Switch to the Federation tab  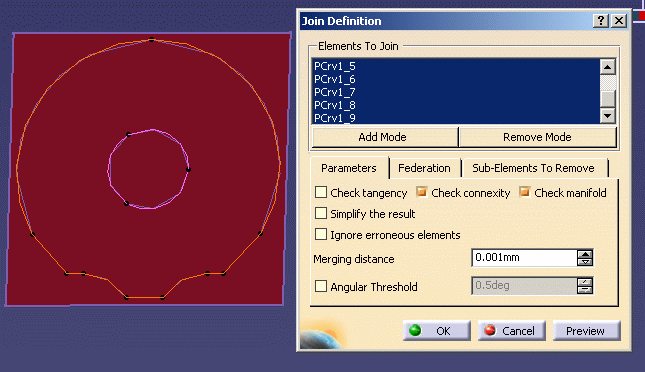click(424, 168)
